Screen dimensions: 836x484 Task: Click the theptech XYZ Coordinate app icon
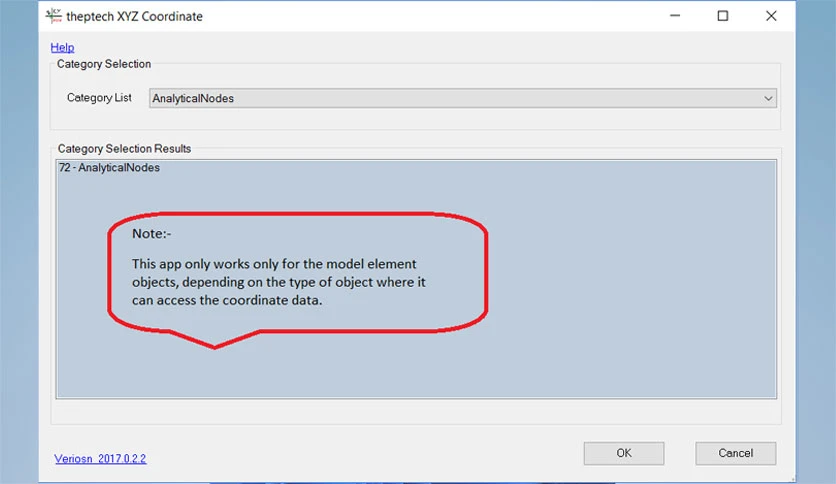54,16
